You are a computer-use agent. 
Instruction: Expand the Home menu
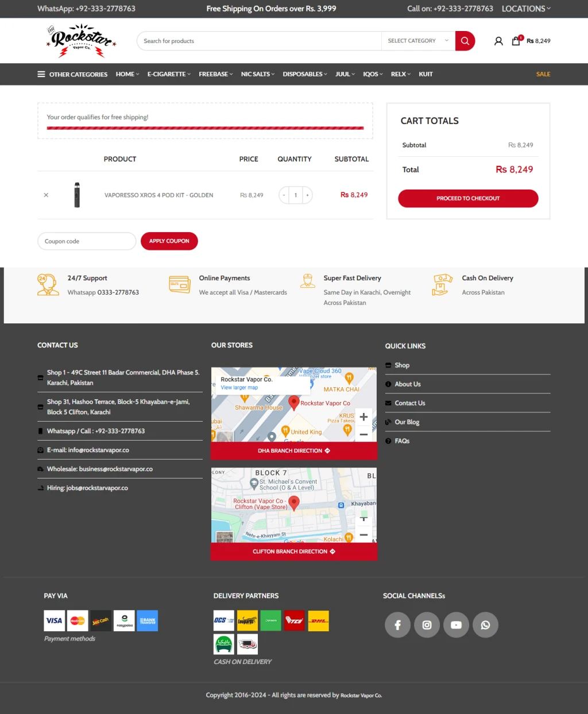127,74
